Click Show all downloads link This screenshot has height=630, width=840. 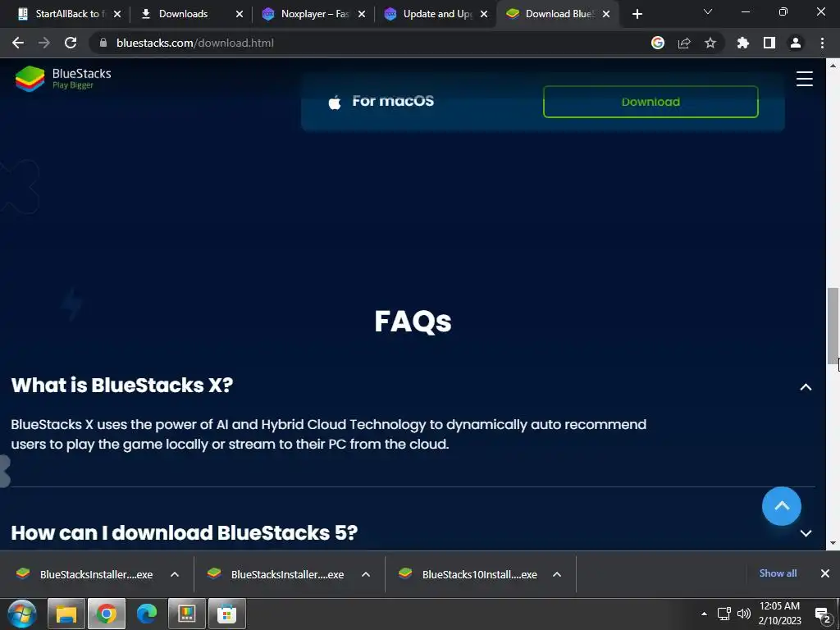coord(778,573)
